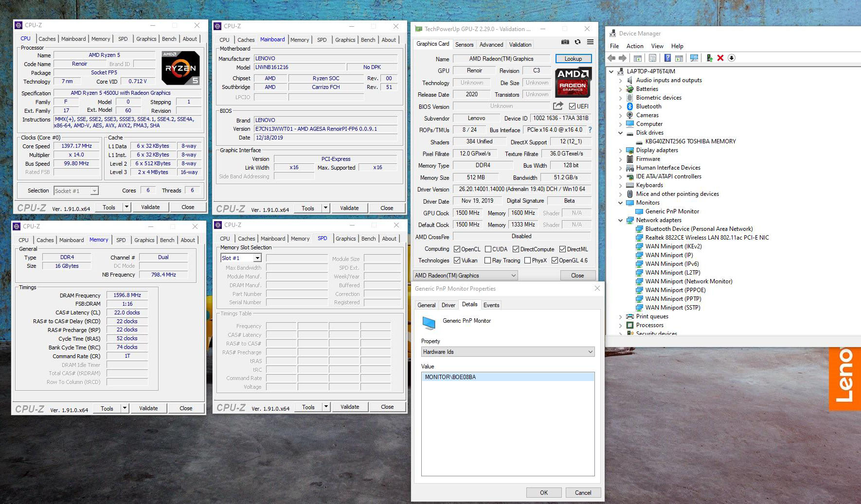Viewport: 861px width, 504px height.
Task: Select the Cameras webcam icon in Device Manager
Action: pyautogui.click(x=630, y=115)
